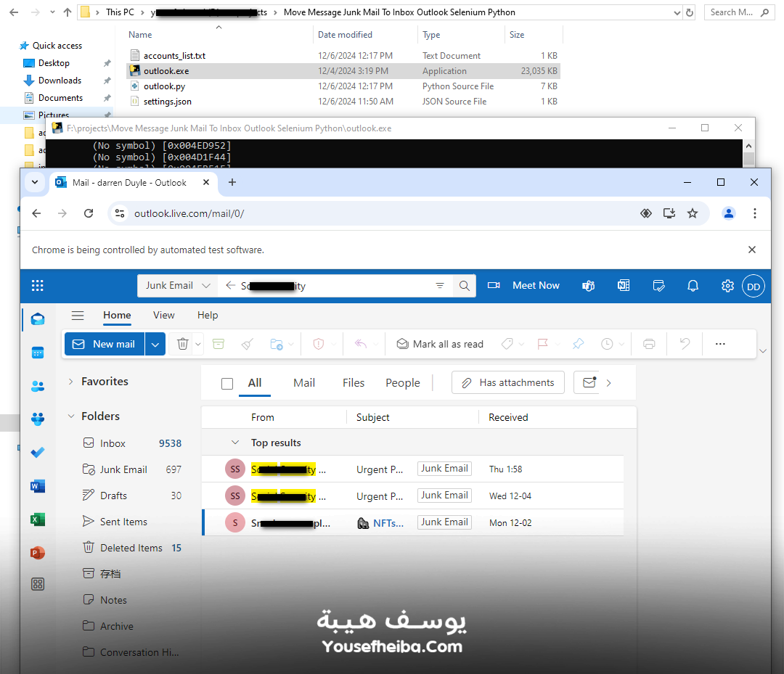Enable the first junk email's selection circle
The image size is (784, 674).
[x=234, y=469]
